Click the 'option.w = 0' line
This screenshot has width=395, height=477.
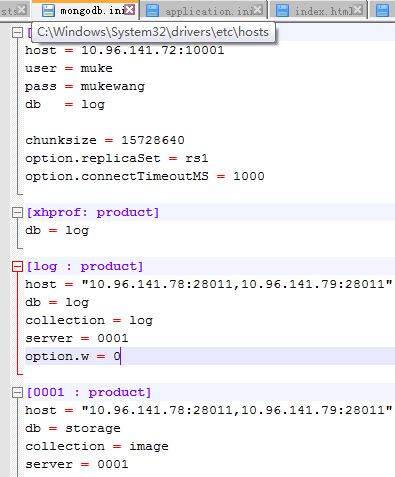point(73,356)
